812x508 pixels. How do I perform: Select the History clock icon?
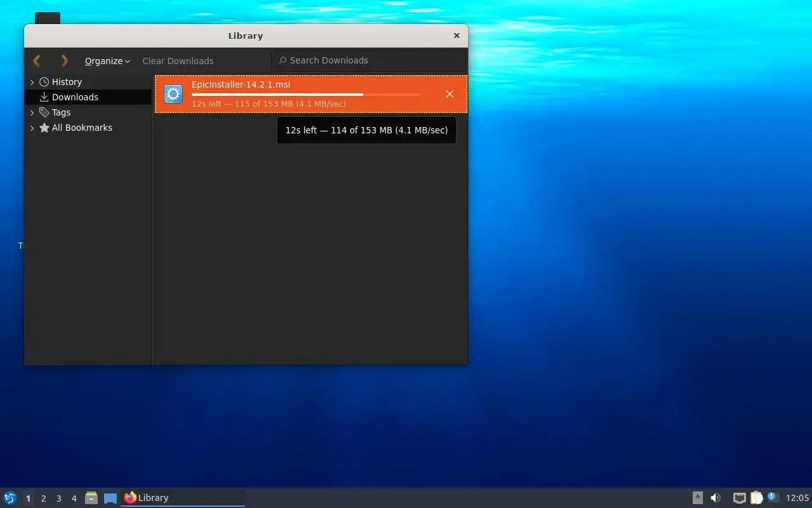tap(44, 82)
